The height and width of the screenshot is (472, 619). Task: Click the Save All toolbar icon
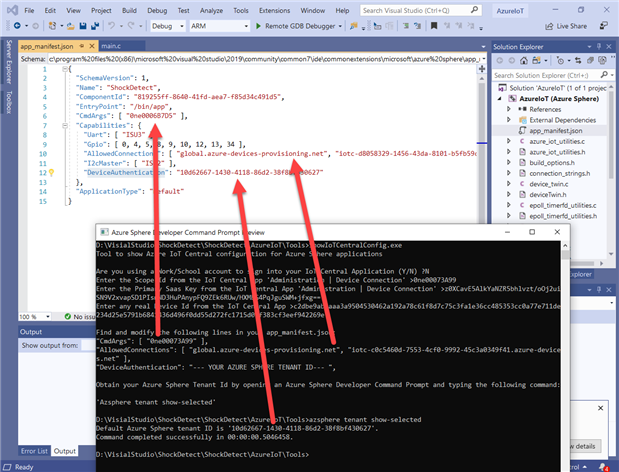93,26
